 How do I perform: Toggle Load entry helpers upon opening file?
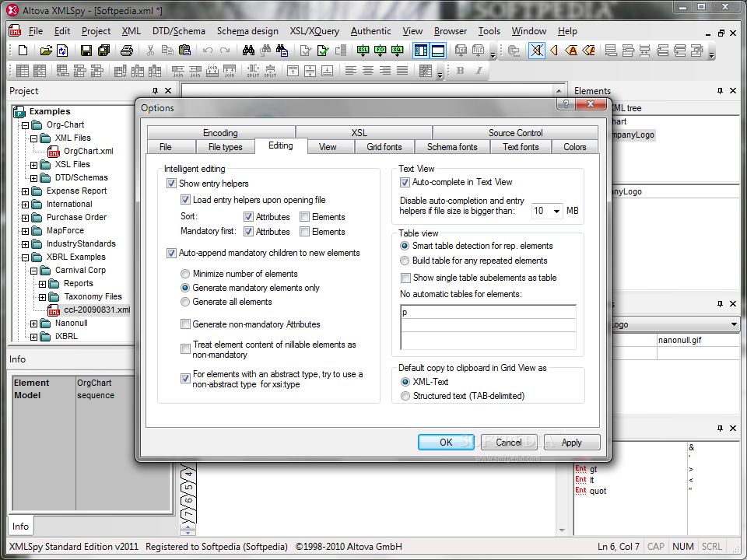tap(185, 200)
